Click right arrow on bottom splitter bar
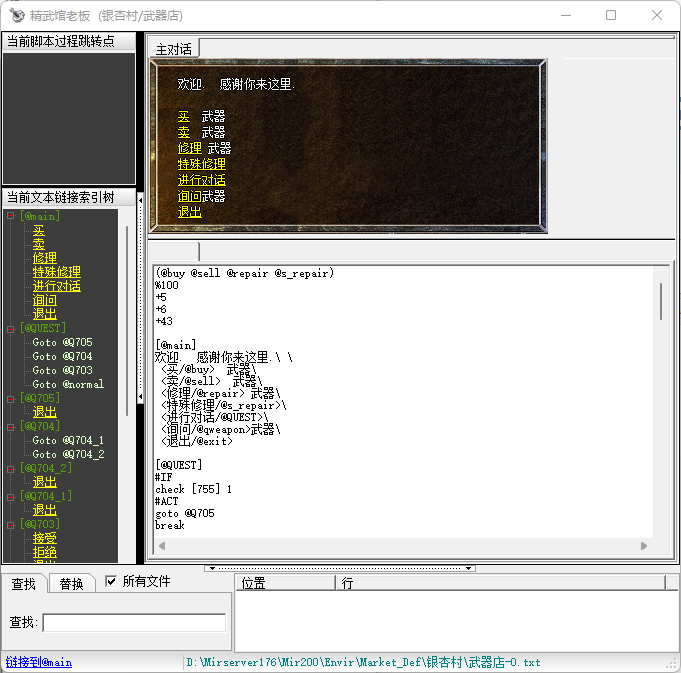681x673 pixels. 469,568
